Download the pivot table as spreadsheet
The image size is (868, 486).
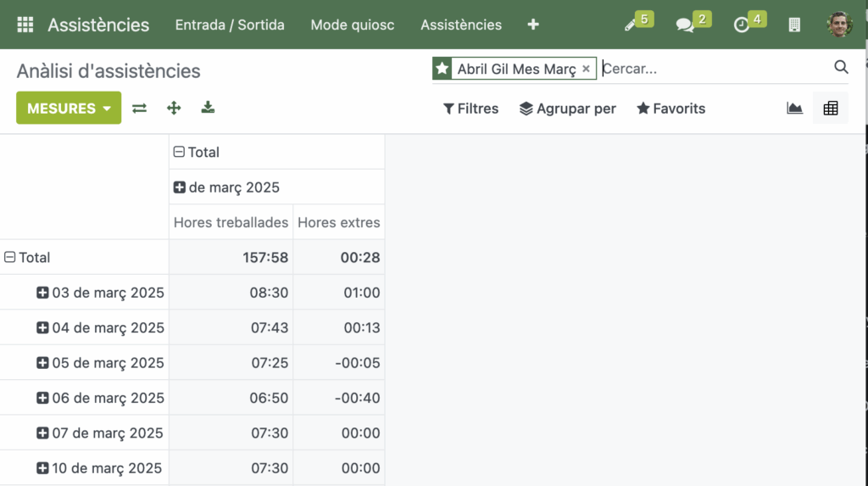[x=208, y=108]
